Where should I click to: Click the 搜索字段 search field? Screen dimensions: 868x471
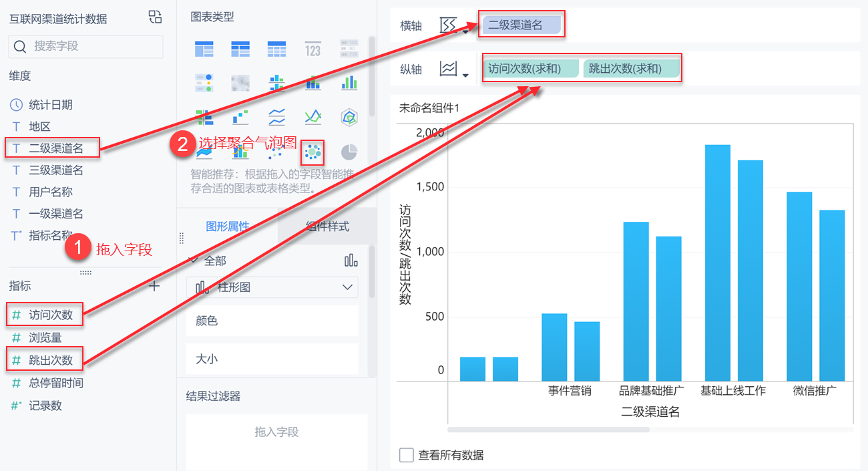pyautogui.click(x=85, y=46)
